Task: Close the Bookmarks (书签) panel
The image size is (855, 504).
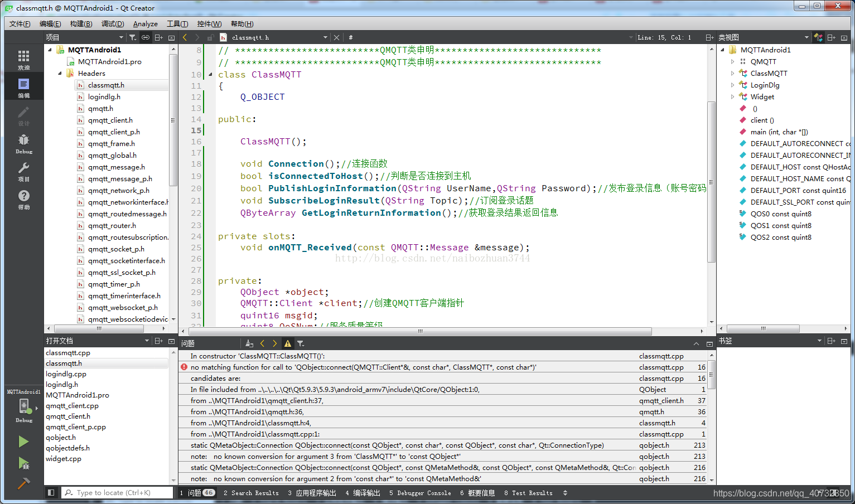Action: click(x=844, y=341)
